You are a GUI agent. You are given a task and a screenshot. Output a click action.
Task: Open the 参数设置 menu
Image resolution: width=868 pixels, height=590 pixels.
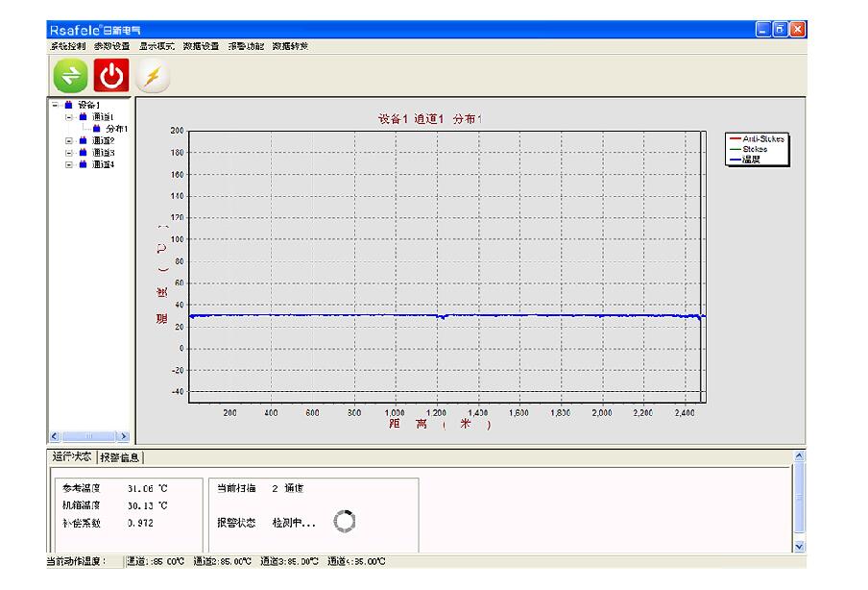coord(112,45)
